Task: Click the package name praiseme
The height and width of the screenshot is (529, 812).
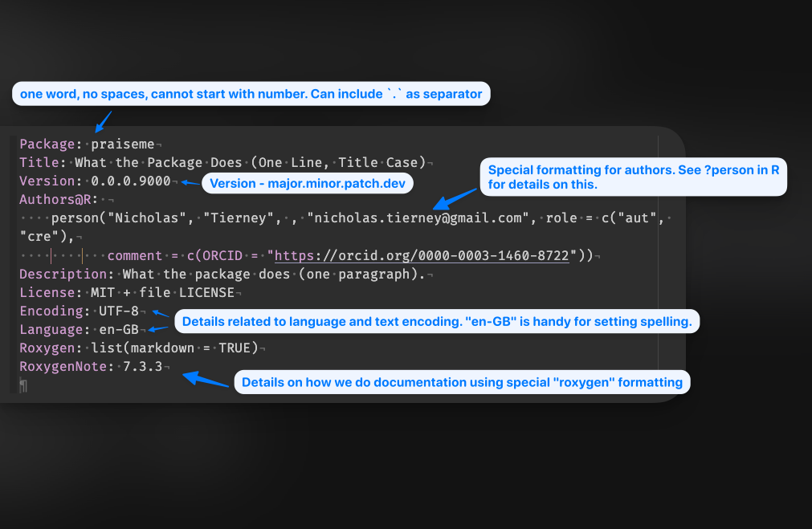Action: (x=123, y=144)
